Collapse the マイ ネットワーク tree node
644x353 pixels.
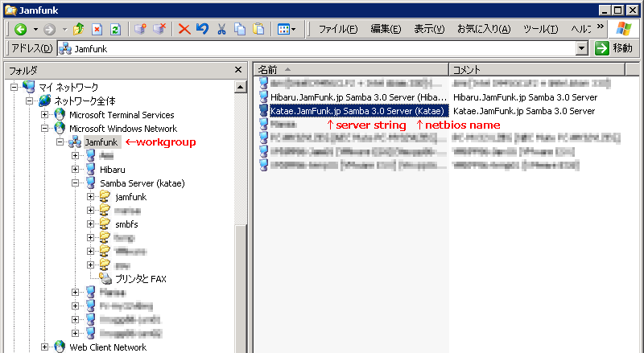[14, 87]
